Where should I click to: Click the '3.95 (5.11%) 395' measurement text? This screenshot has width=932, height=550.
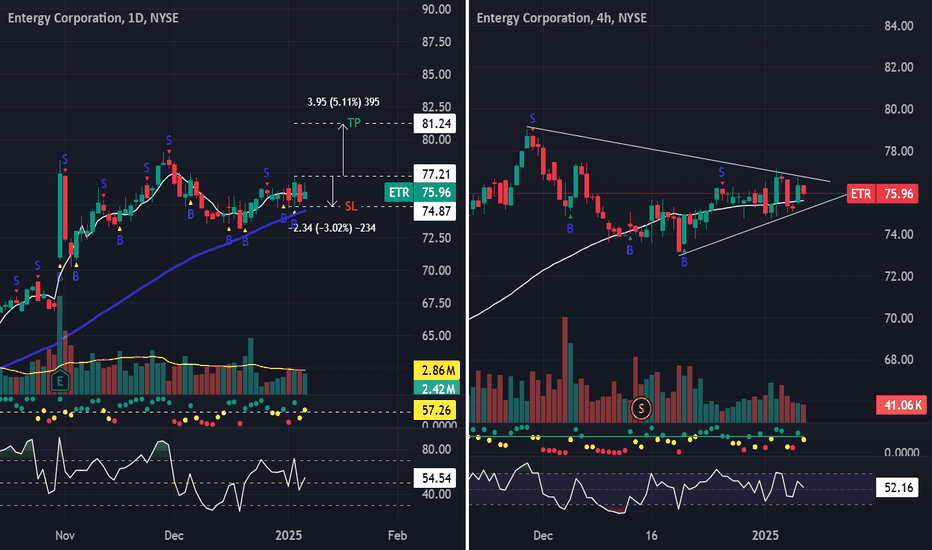(344, 102)
